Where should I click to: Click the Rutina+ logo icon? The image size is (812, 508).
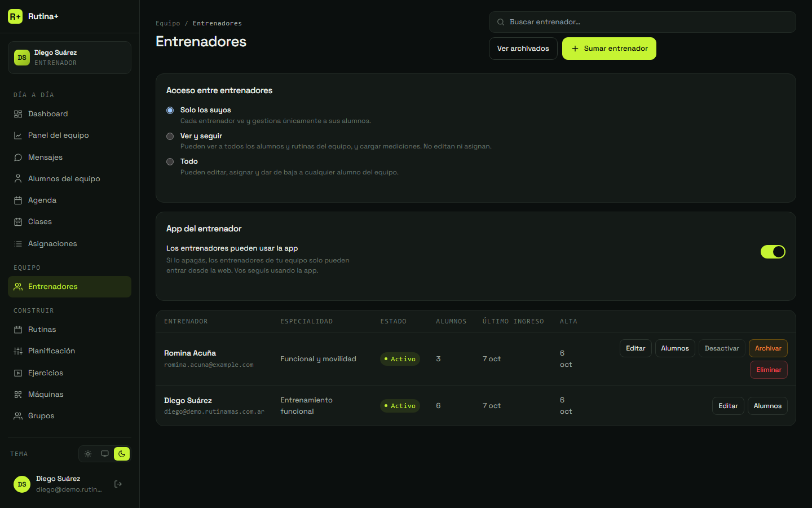tap(15, 16)
